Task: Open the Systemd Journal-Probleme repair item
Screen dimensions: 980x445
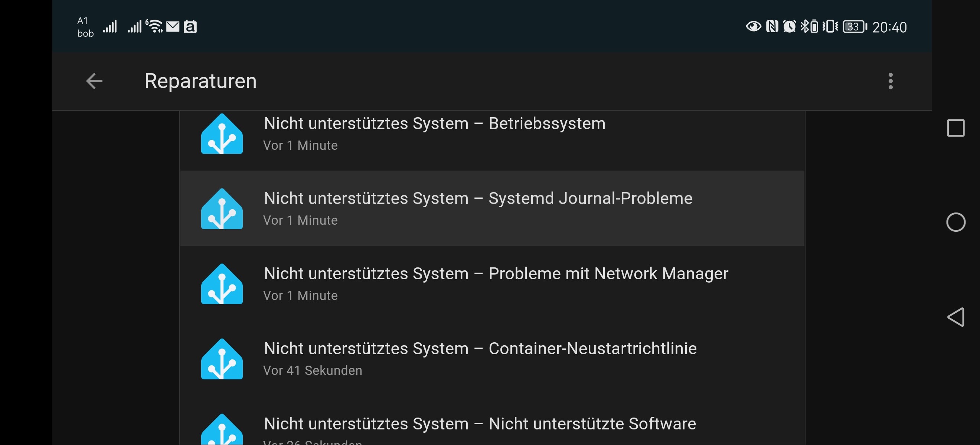Action: [492, 208]
